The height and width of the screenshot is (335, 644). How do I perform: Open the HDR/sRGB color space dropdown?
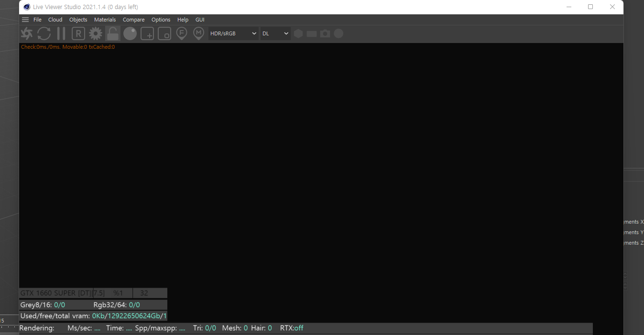(233, 33)
